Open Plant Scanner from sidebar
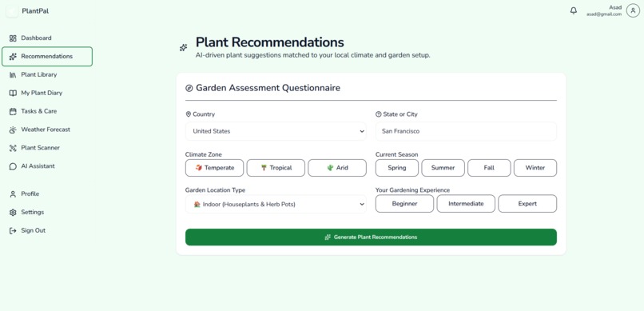644x311 pixels. 47,148
